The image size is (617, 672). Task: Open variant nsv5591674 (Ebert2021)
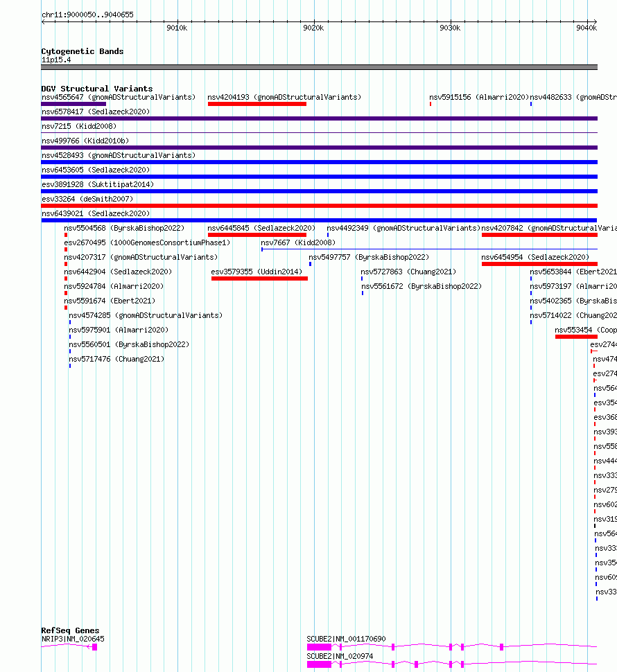coord(110,301)
